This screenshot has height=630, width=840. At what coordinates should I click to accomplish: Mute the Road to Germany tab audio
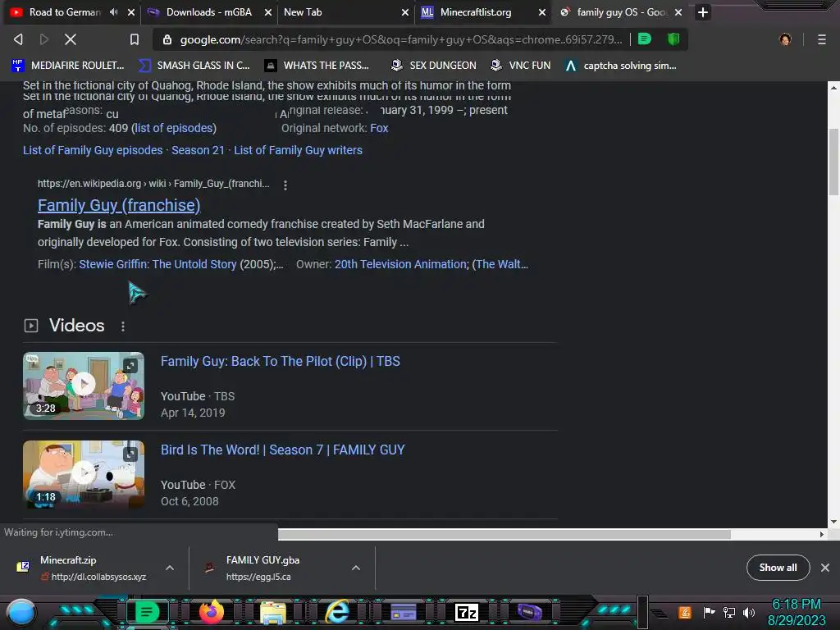(113, 11)
